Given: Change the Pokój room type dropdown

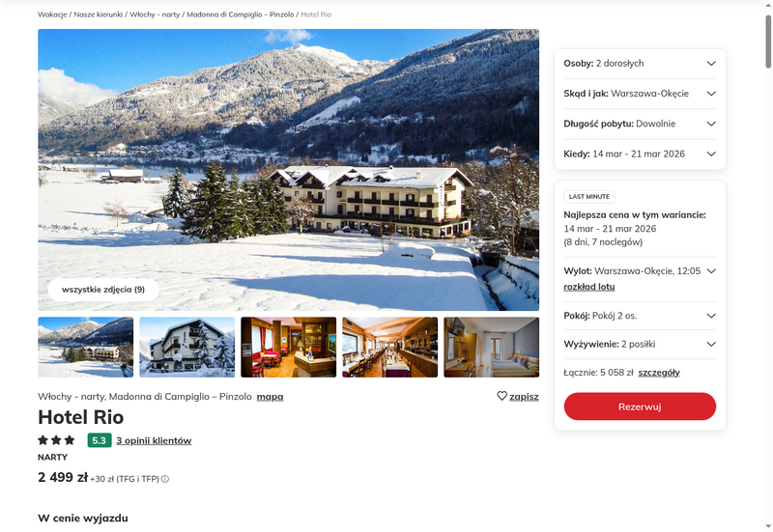Looking at the screenshot, I should click(x=640, y=316).
